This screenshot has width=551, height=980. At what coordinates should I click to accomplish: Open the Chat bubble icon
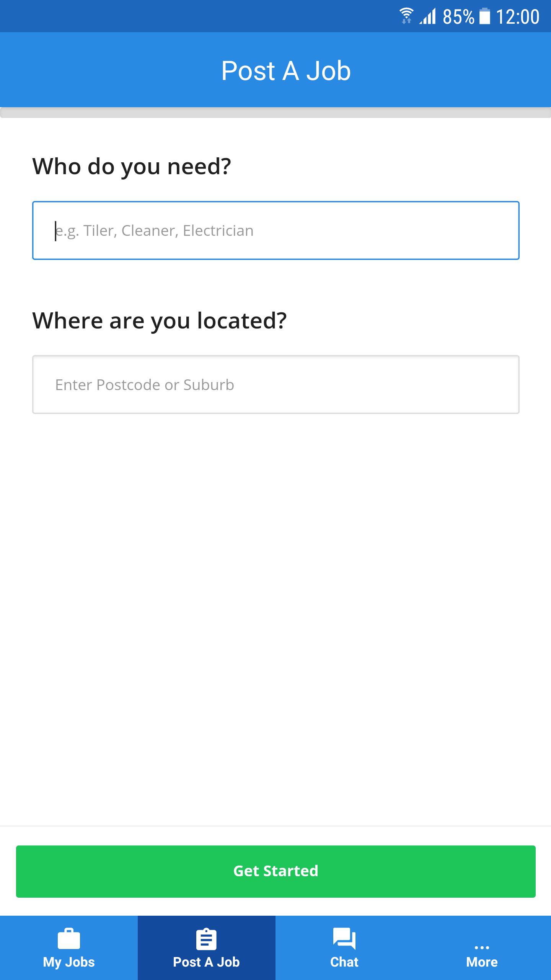coord(344,939)
